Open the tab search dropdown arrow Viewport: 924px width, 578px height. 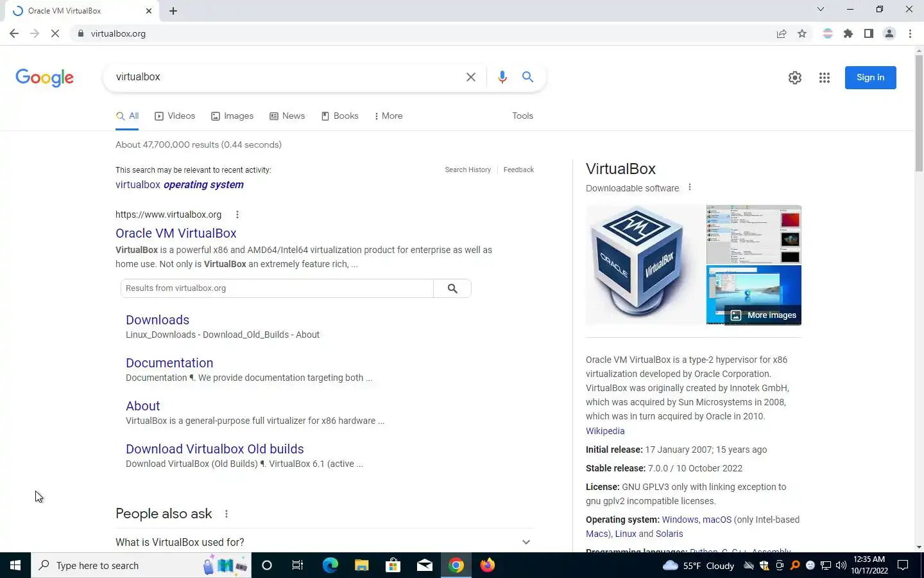click(x=820, y=10)
